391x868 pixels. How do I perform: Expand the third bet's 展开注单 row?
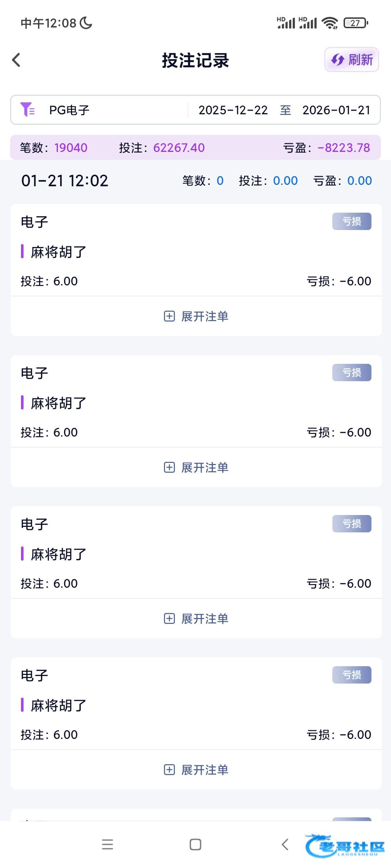(x=196, y=619)
